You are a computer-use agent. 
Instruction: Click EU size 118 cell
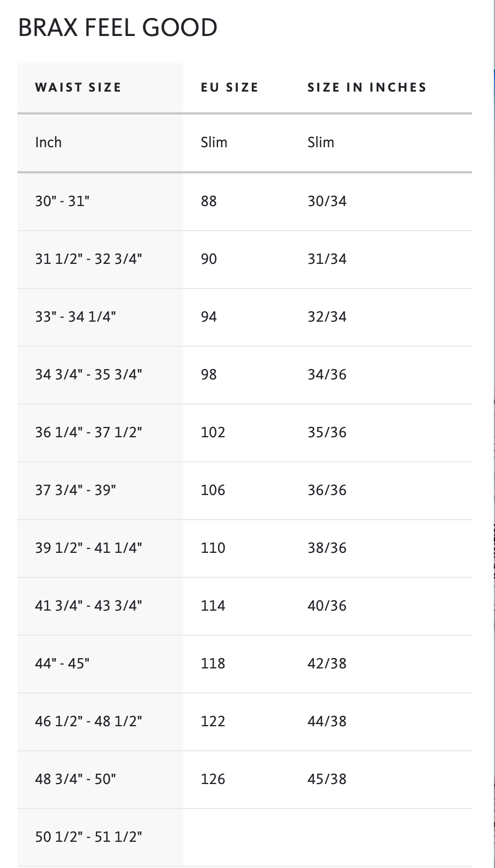click(x=213, y=664)
